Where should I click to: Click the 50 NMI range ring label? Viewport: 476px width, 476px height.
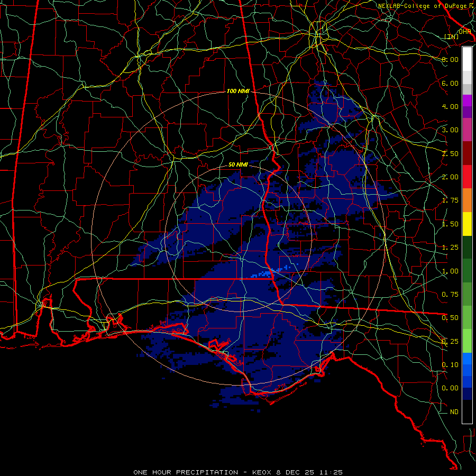point(238,164)
